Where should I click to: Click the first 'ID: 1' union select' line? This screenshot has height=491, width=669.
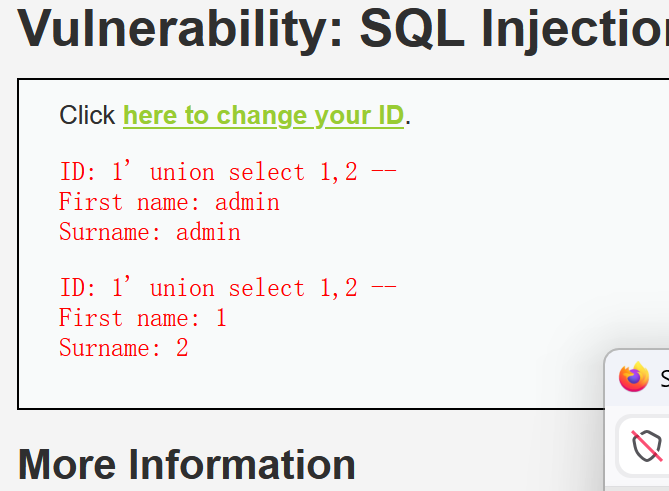pos(228,172)
